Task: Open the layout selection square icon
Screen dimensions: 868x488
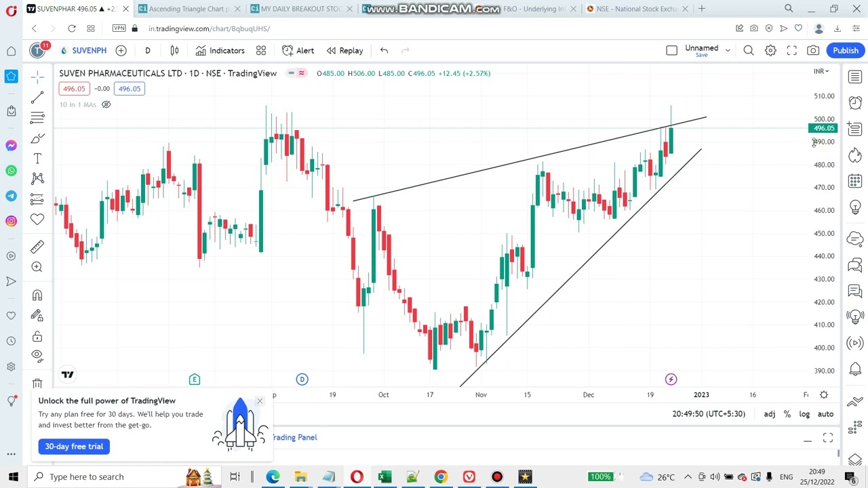Action: [671, 50]
